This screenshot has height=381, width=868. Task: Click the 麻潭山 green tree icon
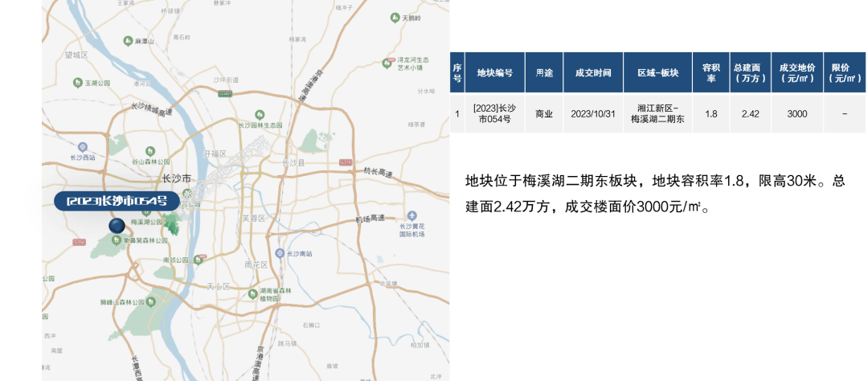pos(127,40)
